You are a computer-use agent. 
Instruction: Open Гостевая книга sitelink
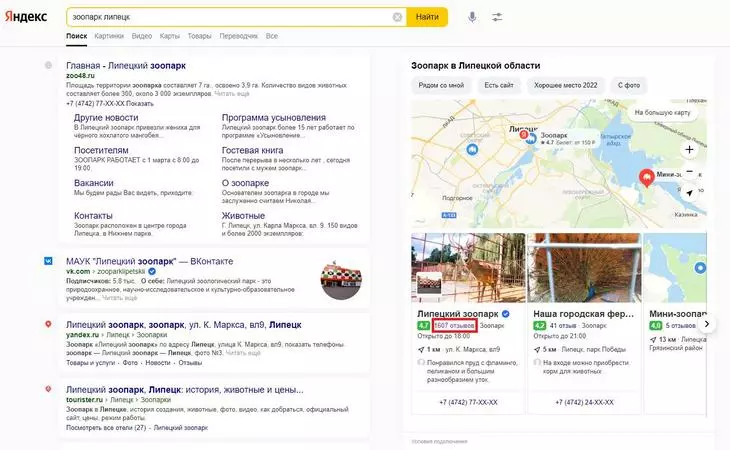tap(252, 150)
